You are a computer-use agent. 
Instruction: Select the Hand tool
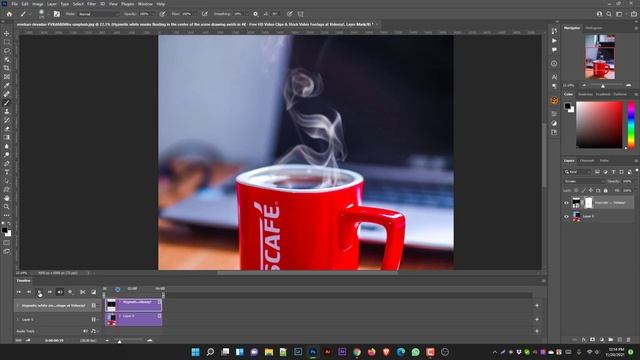(x=7, y=198)
